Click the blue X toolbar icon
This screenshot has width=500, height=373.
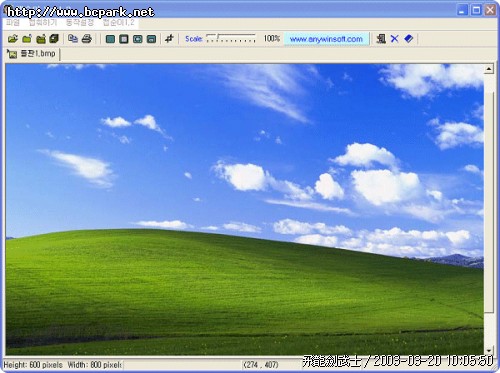coord(395,39)
